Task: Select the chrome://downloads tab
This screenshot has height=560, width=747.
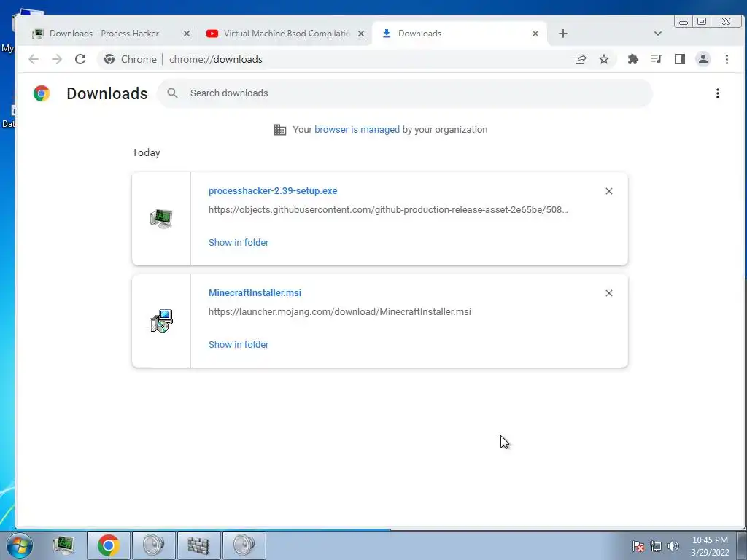Action: (460, 34)
